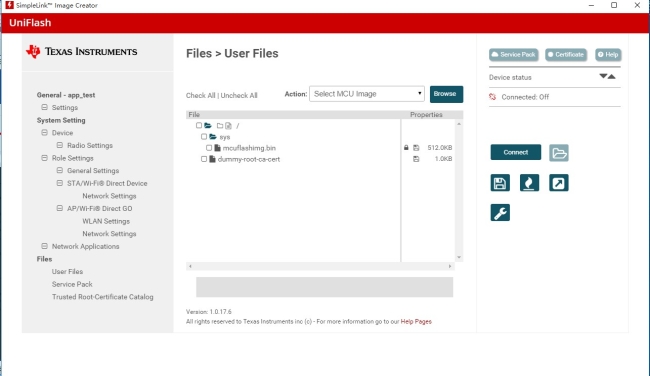The width and height of the screenshot is (650, 376).
Task: Click the Service Pack top button
Action: click(x=513, y=55)
